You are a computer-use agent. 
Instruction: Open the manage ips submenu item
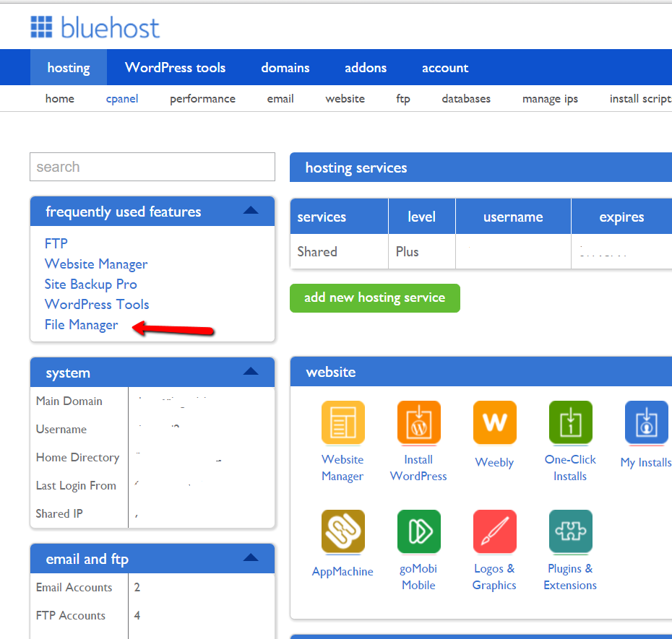click(x=550, y=99)
